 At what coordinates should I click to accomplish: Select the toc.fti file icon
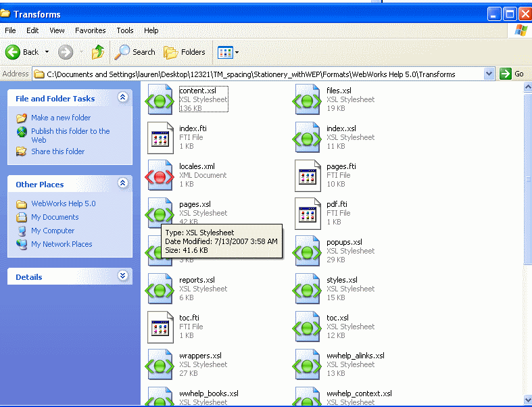[161, 327]
